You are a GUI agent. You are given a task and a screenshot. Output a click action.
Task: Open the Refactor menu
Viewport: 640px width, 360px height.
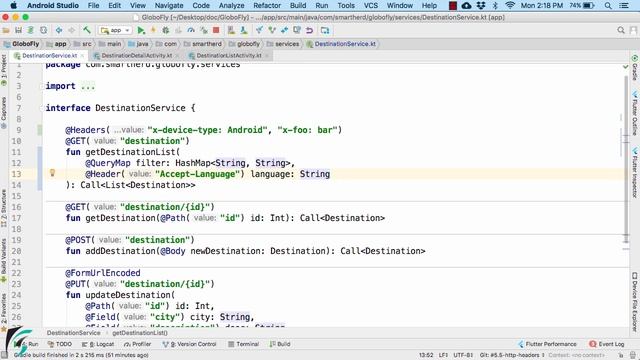pos(267,6)
